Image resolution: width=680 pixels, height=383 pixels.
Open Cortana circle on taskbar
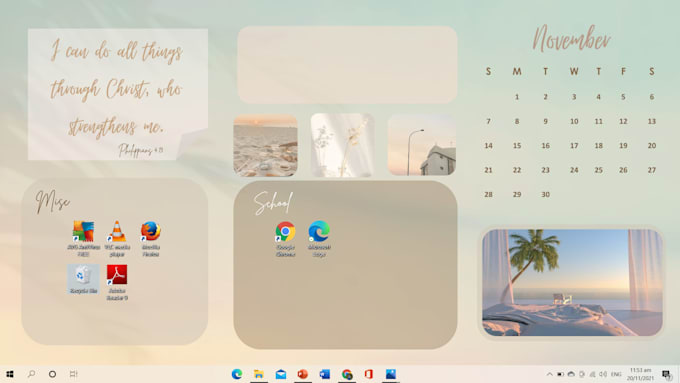pos(52,374)
